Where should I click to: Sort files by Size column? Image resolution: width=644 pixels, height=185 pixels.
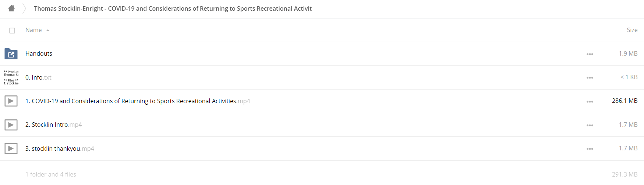632,30
